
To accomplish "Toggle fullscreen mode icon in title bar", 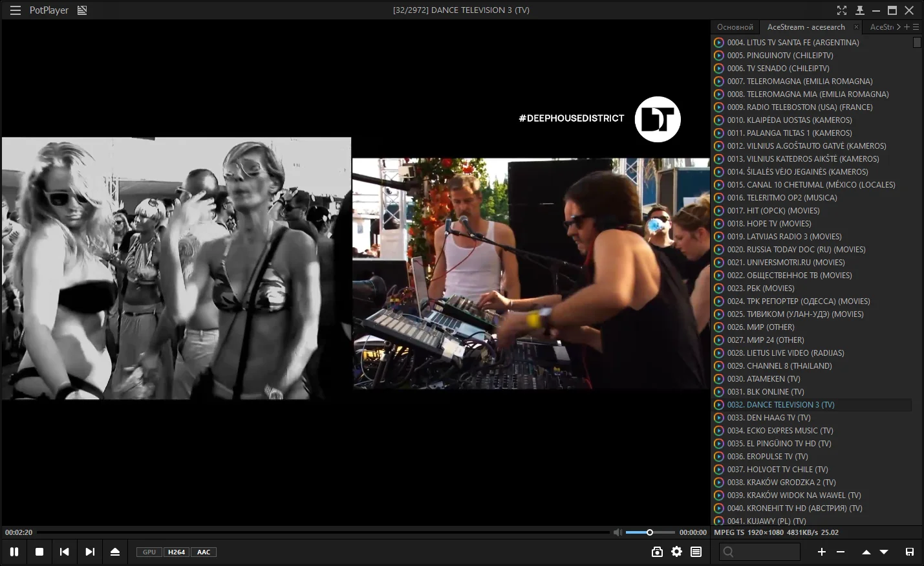I will pos(841,10).
